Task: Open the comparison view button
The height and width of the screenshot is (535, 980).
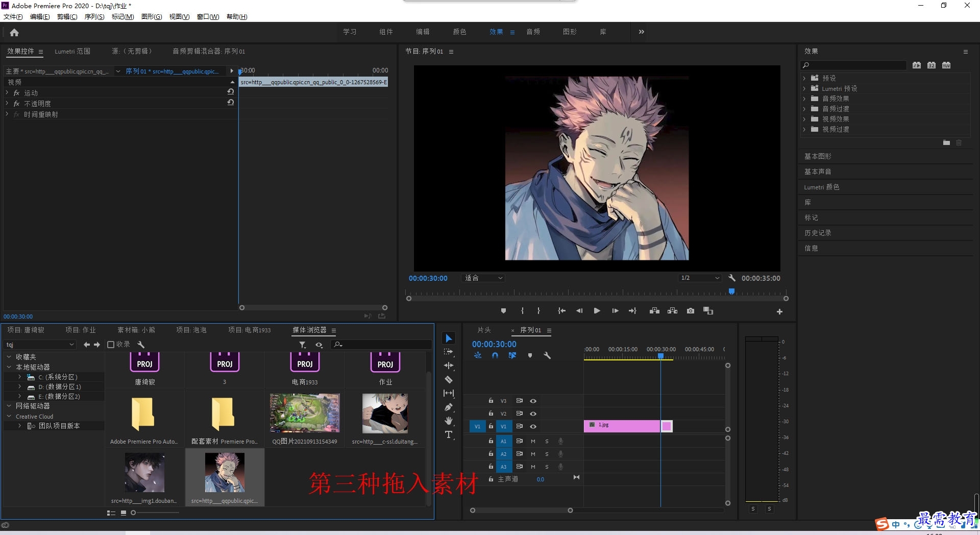Action: (x=708, y=311)
